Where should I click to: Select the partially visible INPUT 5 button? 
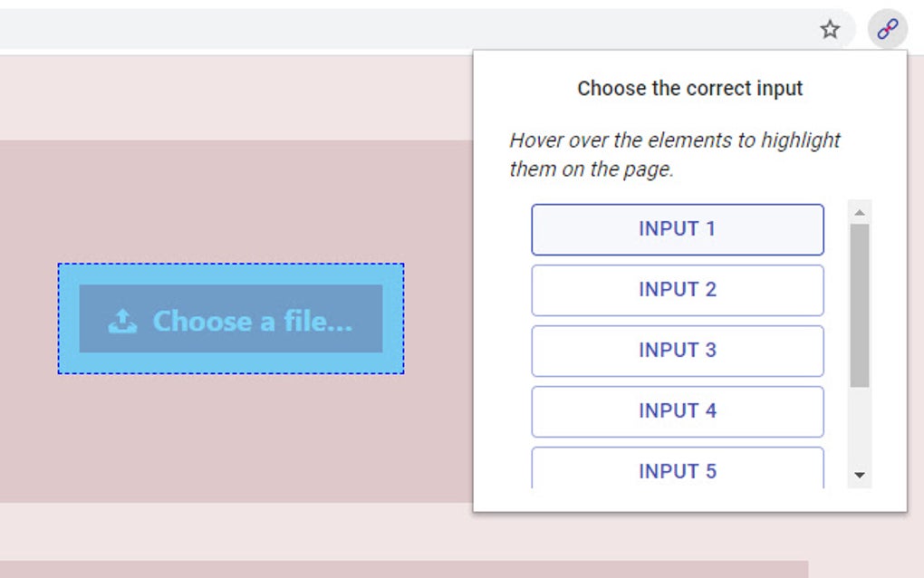coord(677,469)
